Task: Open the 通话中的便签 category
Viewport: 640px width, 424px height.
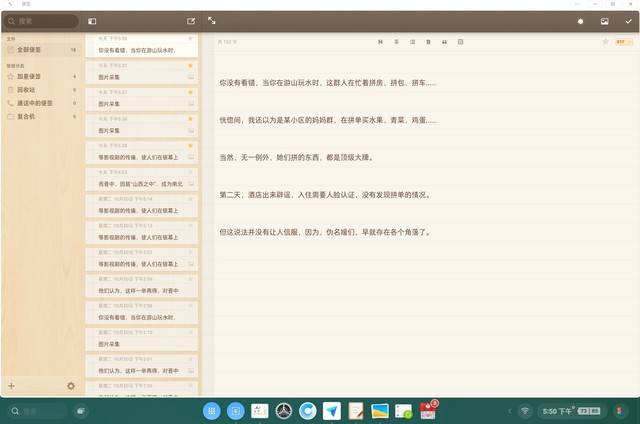Action: tap(35, 102)
